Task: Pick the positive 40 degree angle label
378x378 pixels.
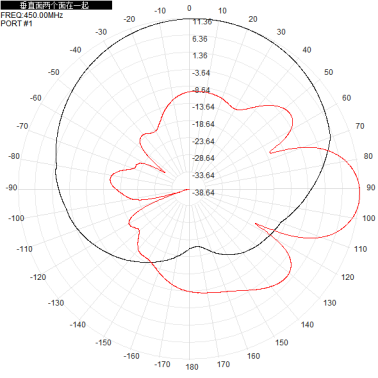Action: [307, 50]
